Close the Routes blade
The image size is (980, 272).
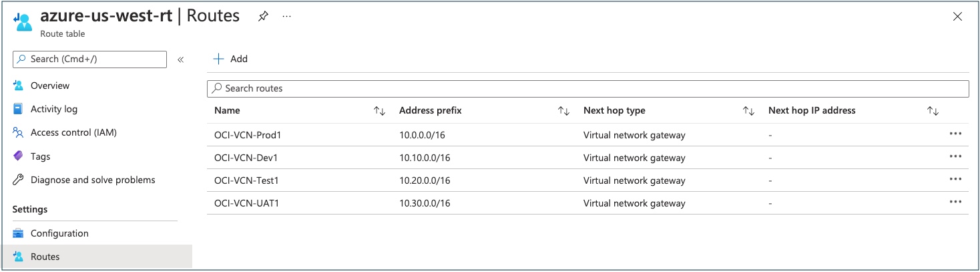point(957,17)
